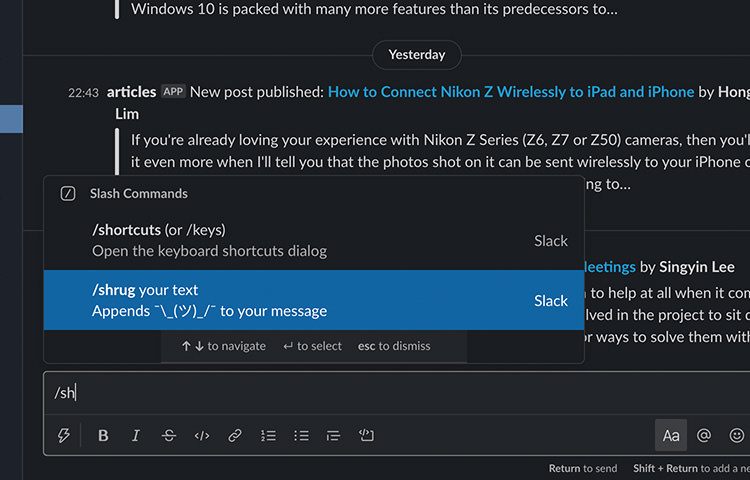Apply blockquote formatting
This screenshot has height=480, width=750.
click(333, 436)
